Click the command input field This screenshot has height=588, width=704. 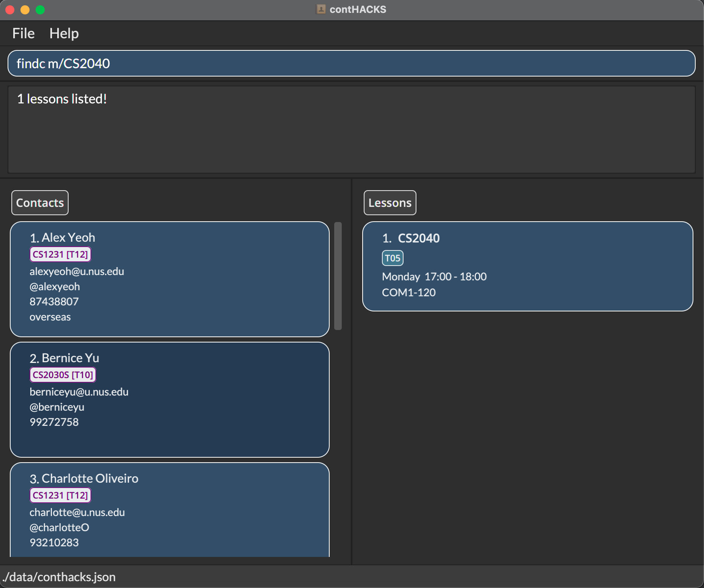351,63
